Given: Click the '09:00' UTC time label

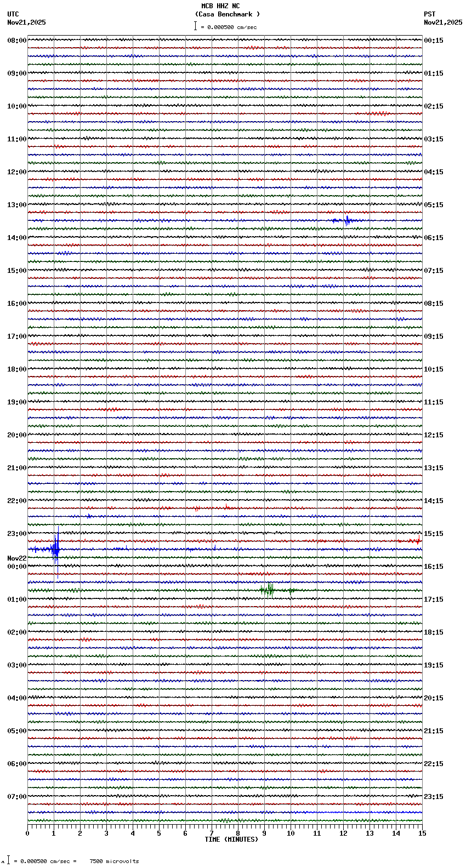Looking at the screenshot, I should tap(17, 73).
